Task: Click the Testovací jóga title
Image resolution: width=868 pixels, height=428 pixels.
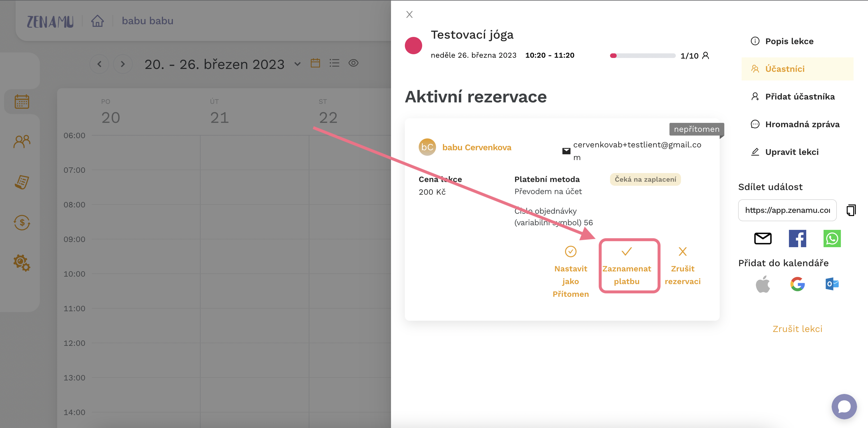Action: click(x=472, y=35)
